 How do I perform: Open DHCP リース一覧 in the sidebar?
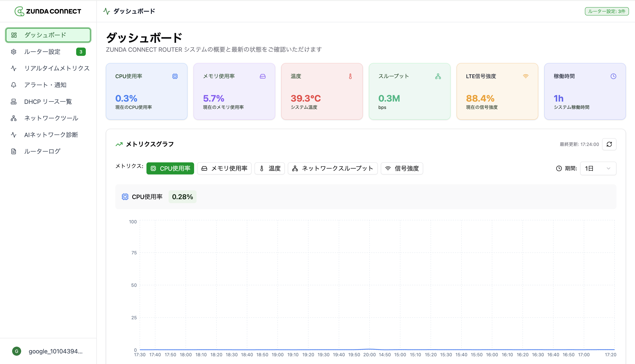point(48,102)
